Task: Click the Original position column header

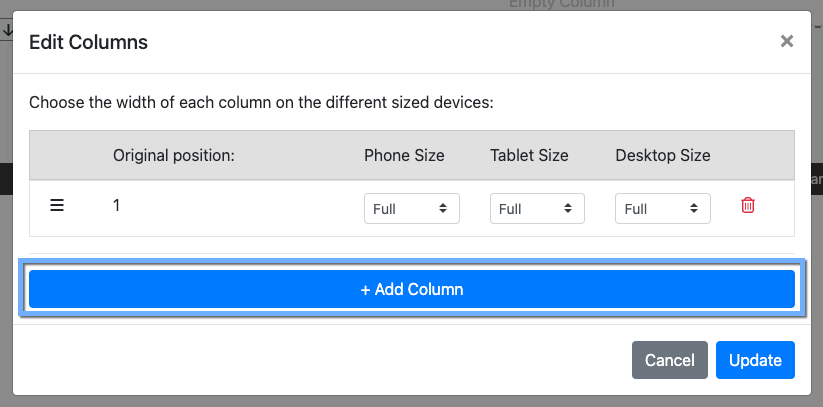Action: (173, 155)
